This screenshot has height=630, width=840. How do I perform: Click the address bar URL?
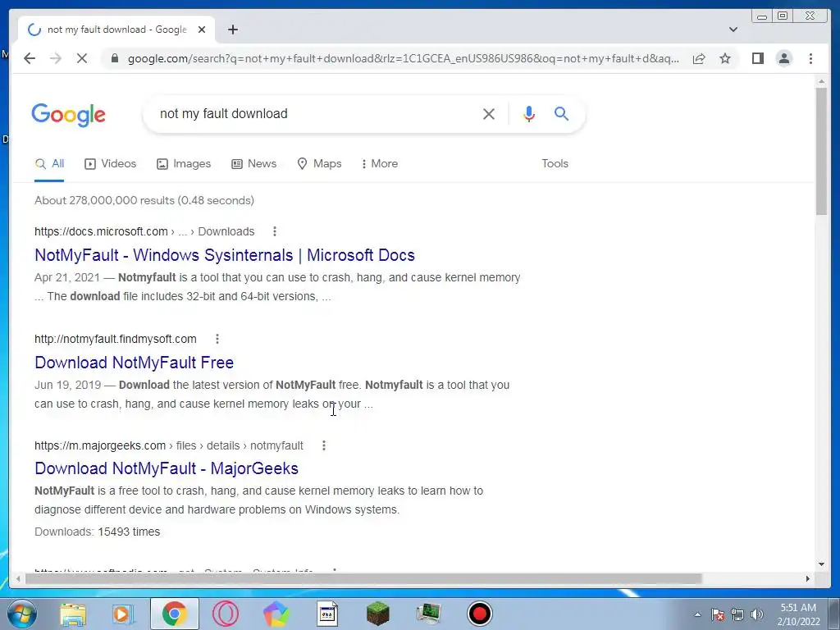tap(403, 58)
